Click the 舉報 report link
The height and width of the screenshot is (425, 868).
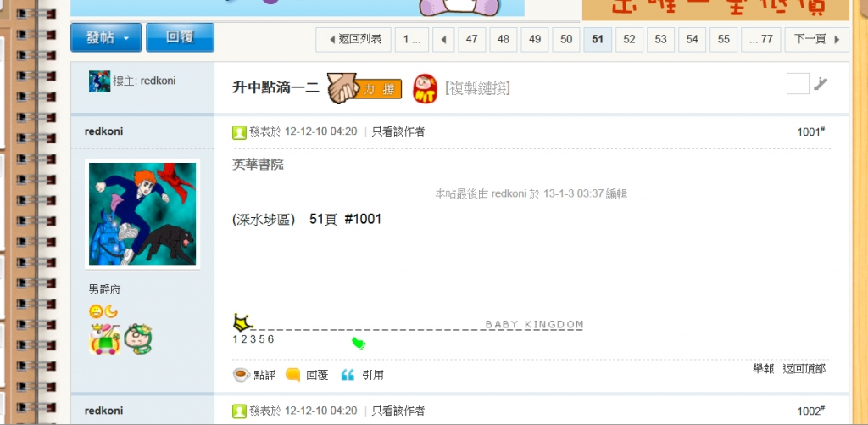[764, 369]
